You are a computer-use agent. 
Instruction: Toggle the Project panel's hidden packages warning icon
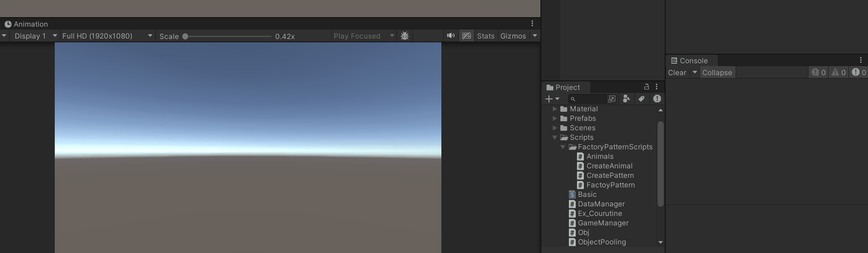(x=657, y=98)
